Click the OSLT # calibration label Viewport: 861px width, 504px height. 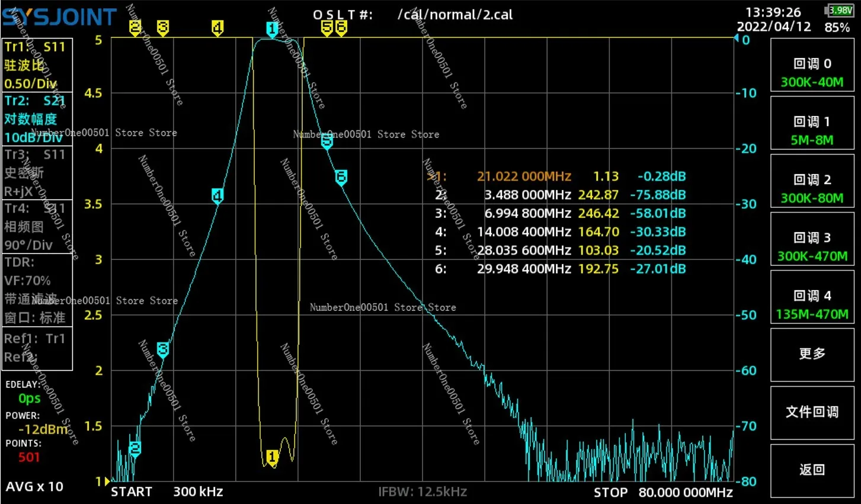click(343, 15)
